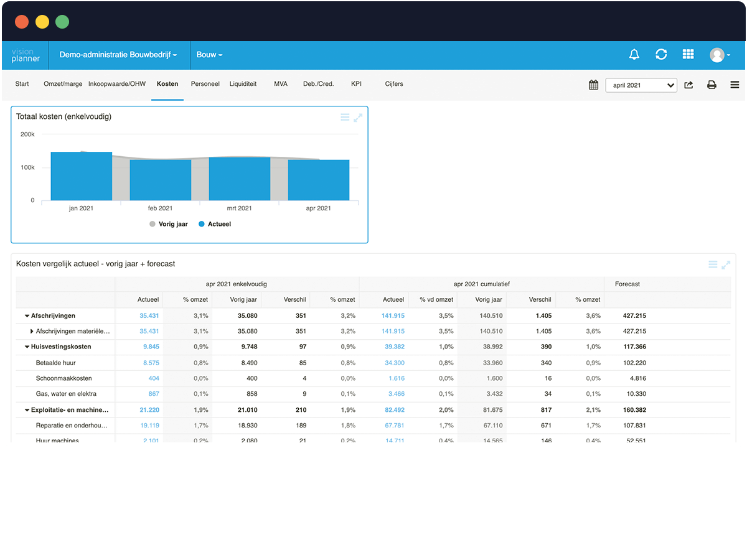The width and height of the screenshot is (747, 560).
Task: Open the notifications bell
Action: 634,55
